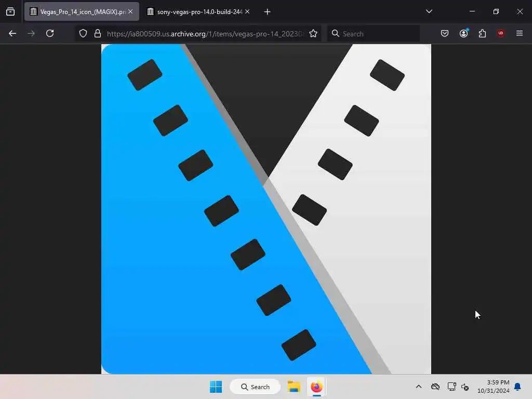532x399 pixels.
Task: Open Firefox View recent browsing icon
Action: point(10,12)
